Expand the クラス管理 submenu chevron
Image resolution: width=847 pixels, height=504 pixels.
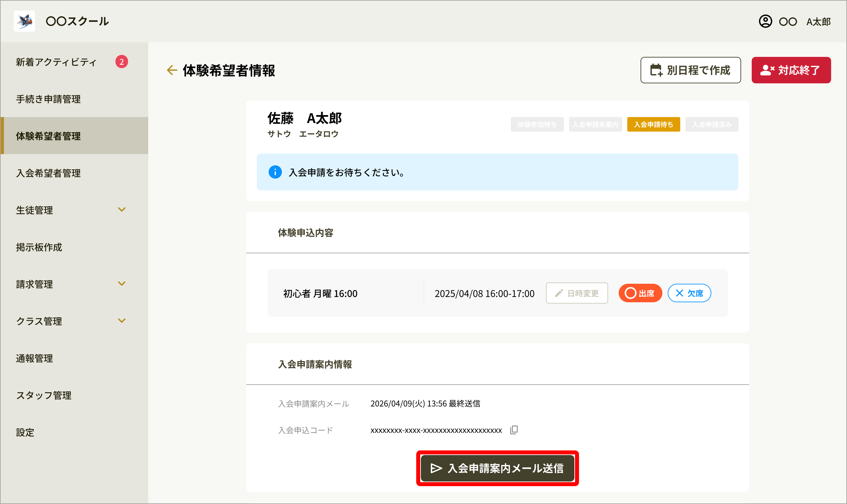coord(122,320)
